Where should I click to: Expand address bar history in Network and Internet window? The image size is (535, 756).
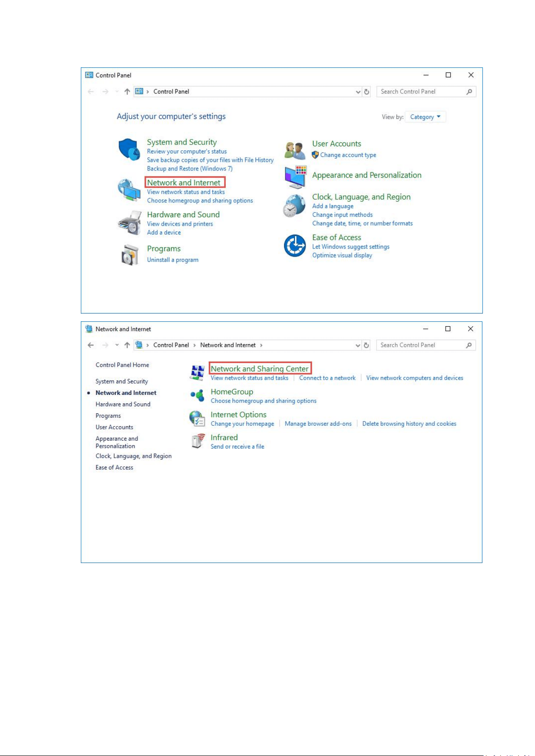358,345
